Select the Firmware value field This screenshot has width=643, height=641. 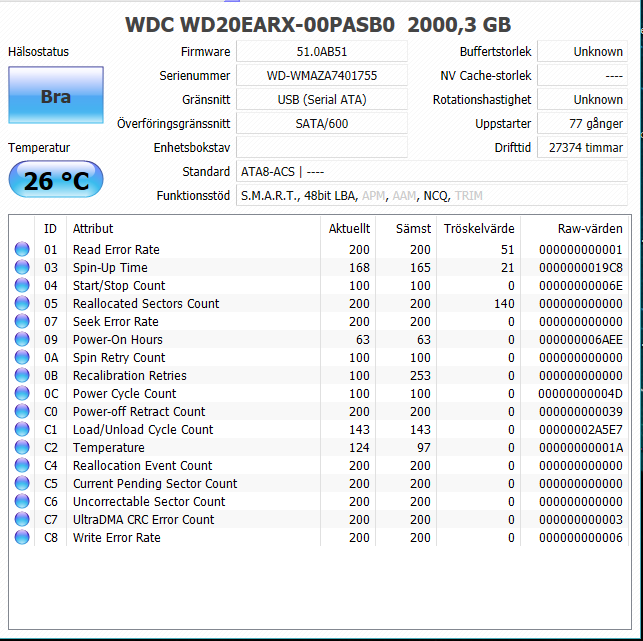[x=322, y=52]
